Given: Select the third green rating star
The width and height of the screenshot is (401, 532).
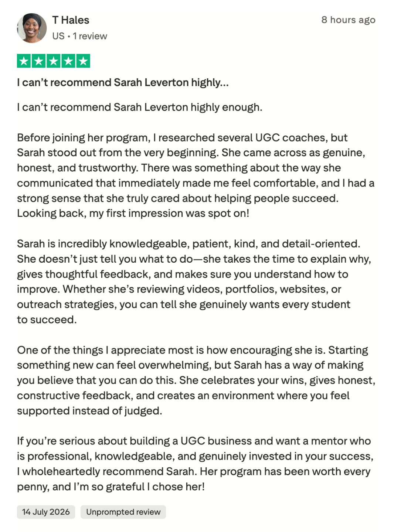Looking at the screenshot, I should tap(54, 61).
